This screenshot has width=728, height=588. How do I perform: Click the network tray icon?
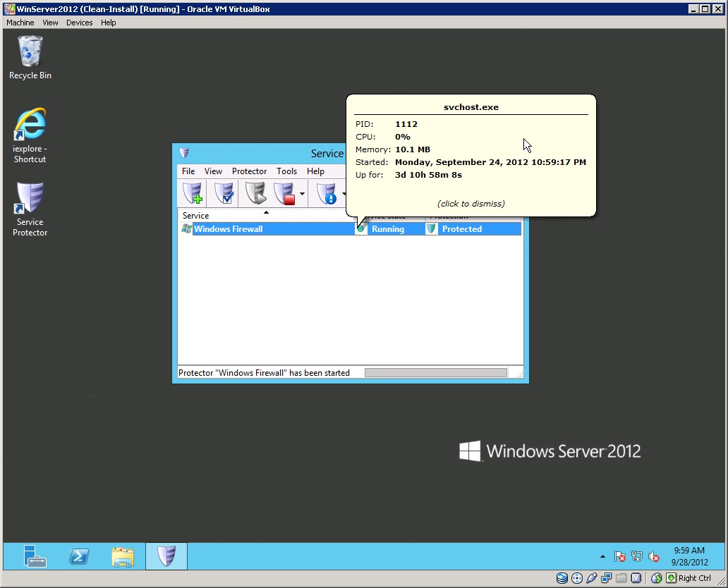click(636, 556)
